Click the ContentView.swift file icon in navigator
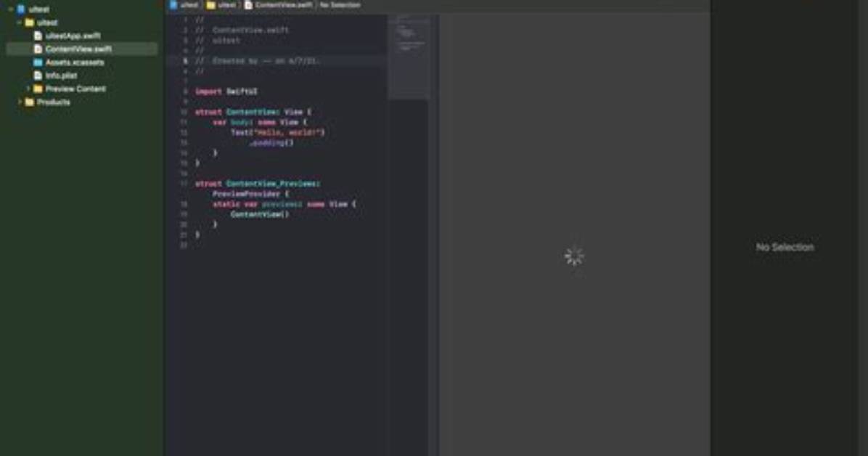Image resolution: width=868 pixels, height=456 pixels. pyautogui.click(x=38, y=49)
